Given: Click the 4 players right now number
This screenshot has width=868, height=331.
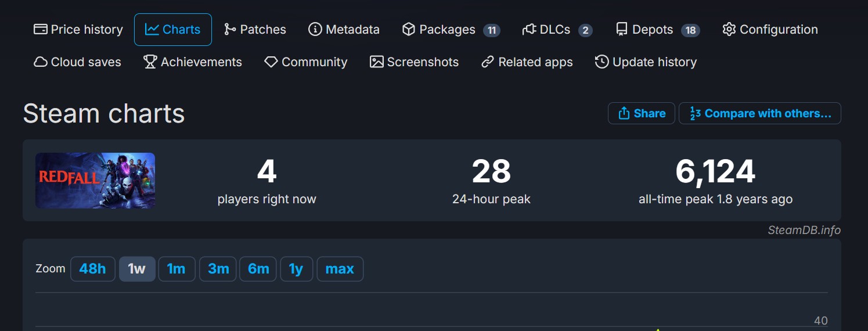Looking at the screenshot, I should pos(267,171).
